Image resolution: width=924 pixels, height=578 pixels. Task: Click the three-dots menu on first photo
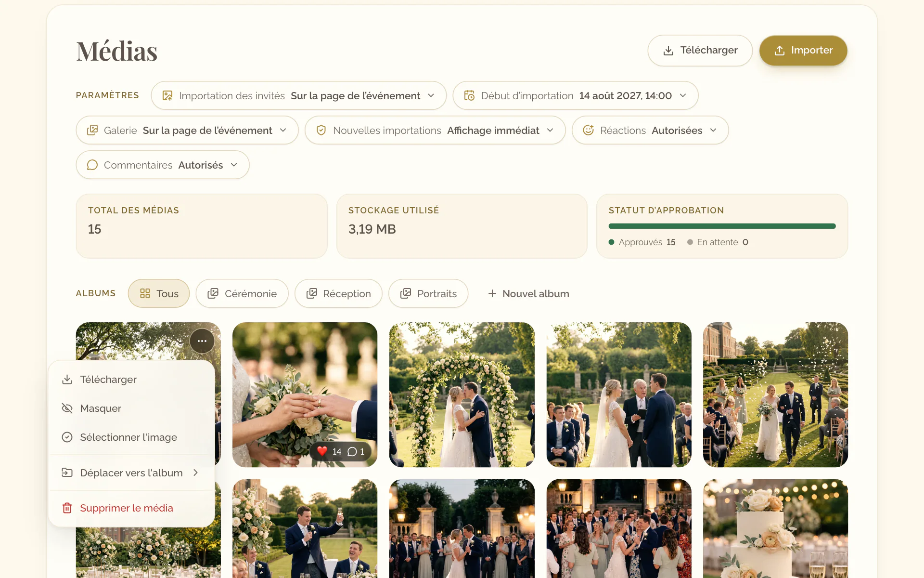point(202,341)
